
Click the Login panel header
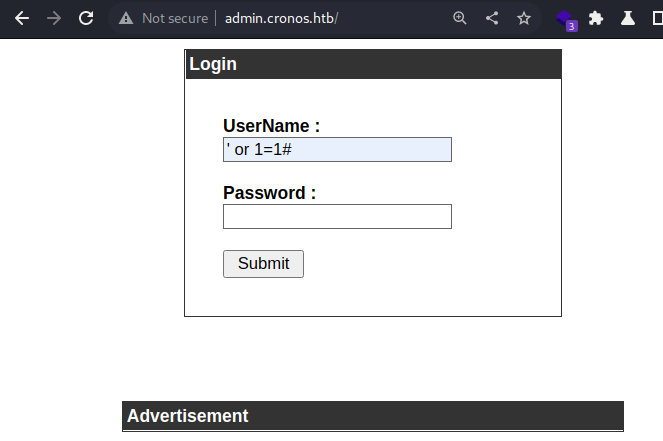coord(374,64)
